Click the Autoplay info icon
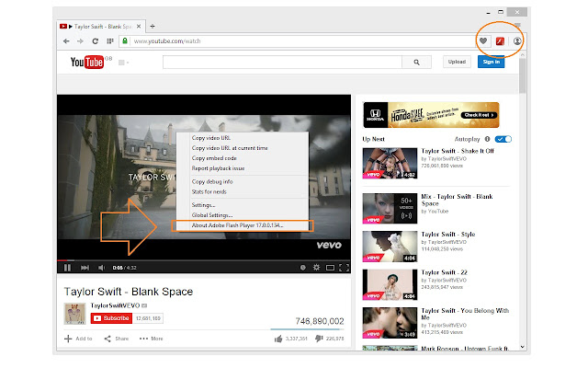The image size is (588, 368). coord(487,139)
